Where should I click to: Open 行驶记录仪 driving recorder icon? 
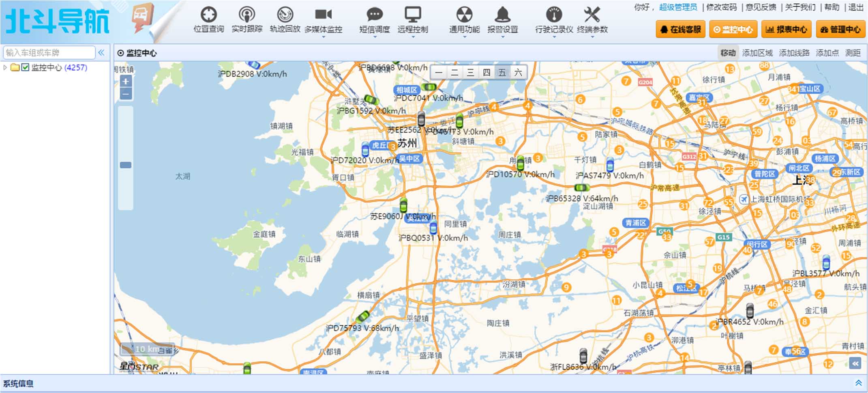click(554, 15)
